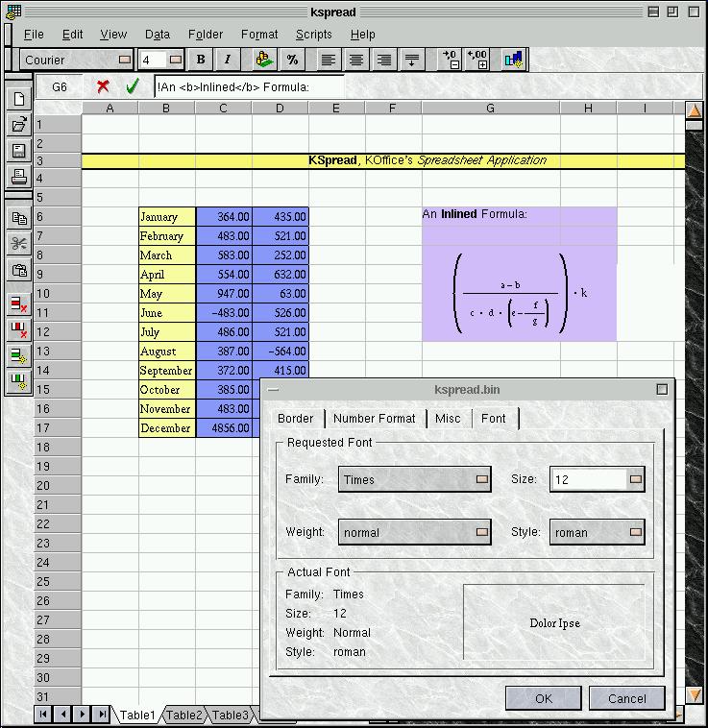The height and width of the screenshot is (728, 708).
Task: Click the insert column icon
Action: tap(18, 382)
